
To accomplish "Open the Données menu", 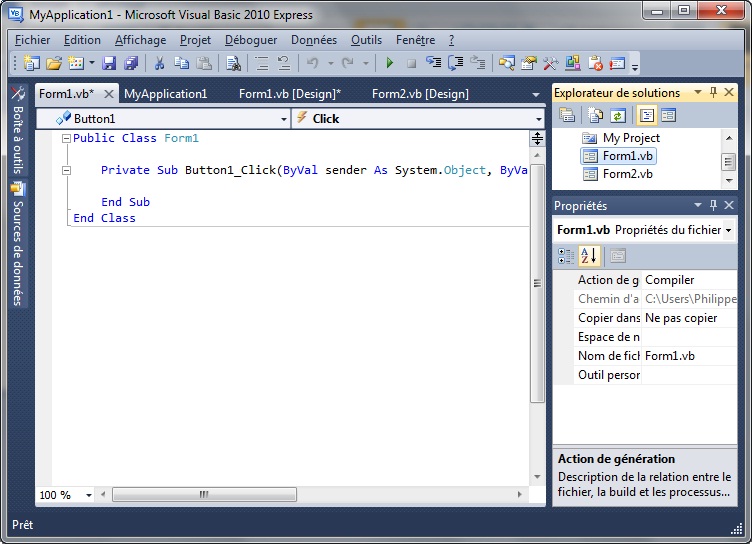I will (x=314, y=40).
